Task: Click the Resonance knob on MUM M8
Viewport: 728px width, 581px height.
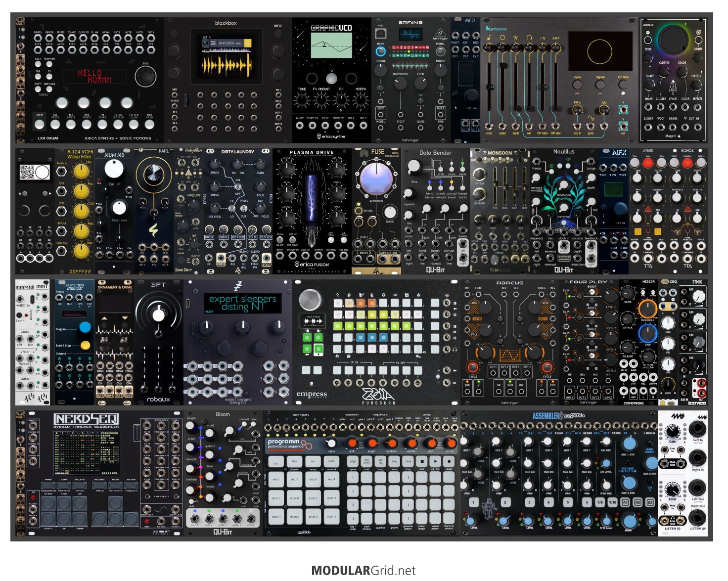Action: [x=119, y=207]
